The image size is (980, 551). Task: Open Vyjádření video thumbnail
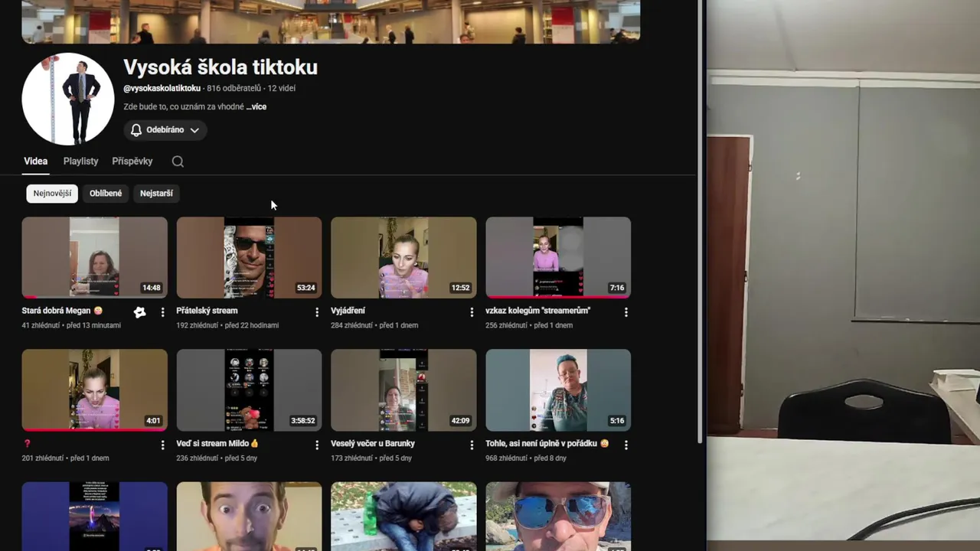(x=403, y=257)
